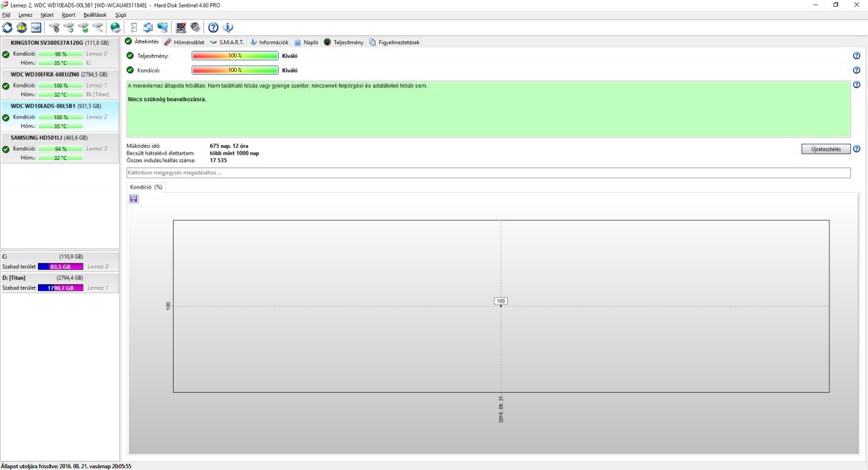Click the D: free space 1790,7 GB bar

tap(61, 288)
